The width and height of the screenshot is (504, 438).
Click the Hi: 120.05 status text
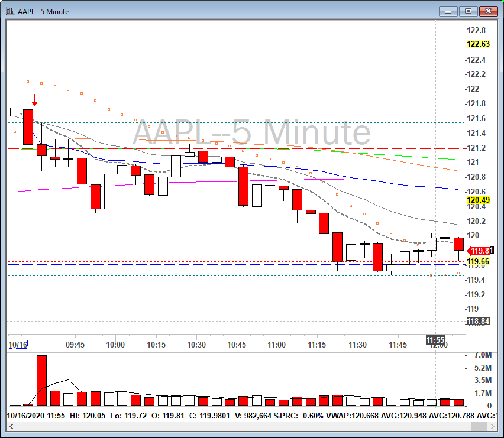point(88,416)
